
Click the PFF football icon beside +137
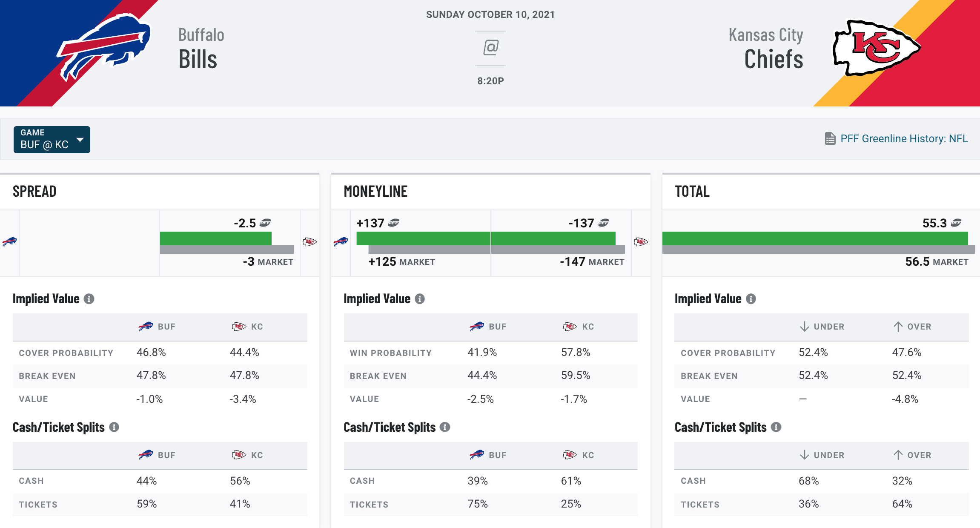click(394, 223)
